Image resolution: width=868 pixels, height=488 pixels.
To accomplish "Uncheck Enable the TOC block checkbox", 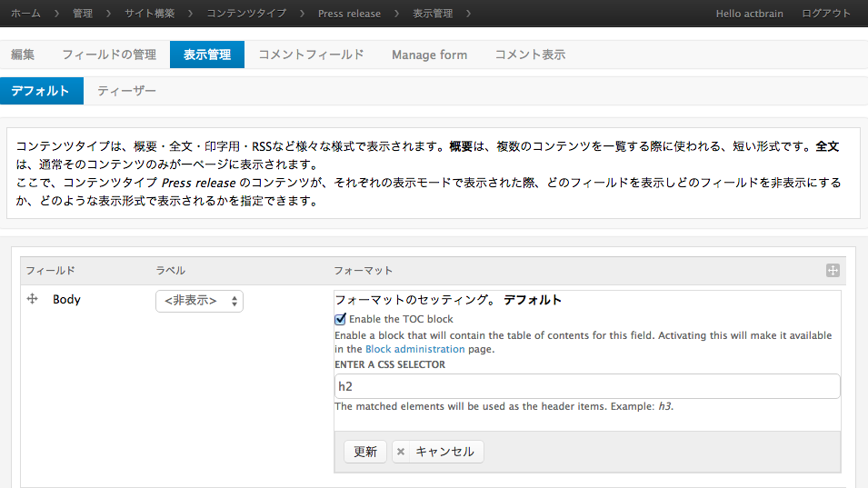I will [x=341, y=319].
